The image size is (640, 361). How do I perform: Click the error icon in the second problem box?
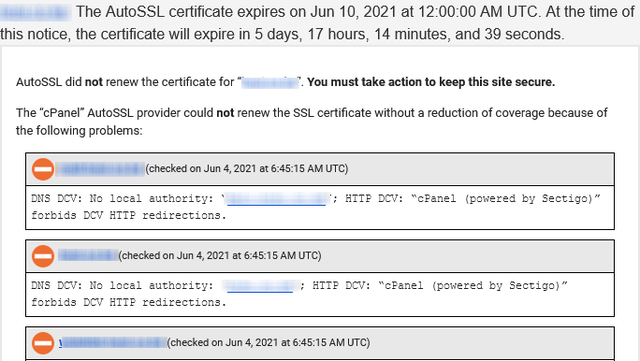[x=43, y=256]
